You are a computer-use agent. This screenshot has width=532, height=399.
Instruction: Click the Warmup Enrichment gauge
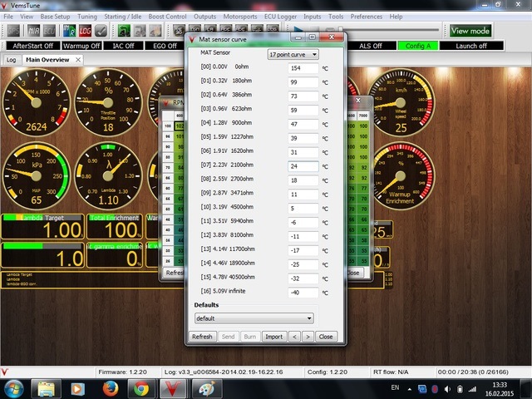pyautogui.click(x=401, y=175)
